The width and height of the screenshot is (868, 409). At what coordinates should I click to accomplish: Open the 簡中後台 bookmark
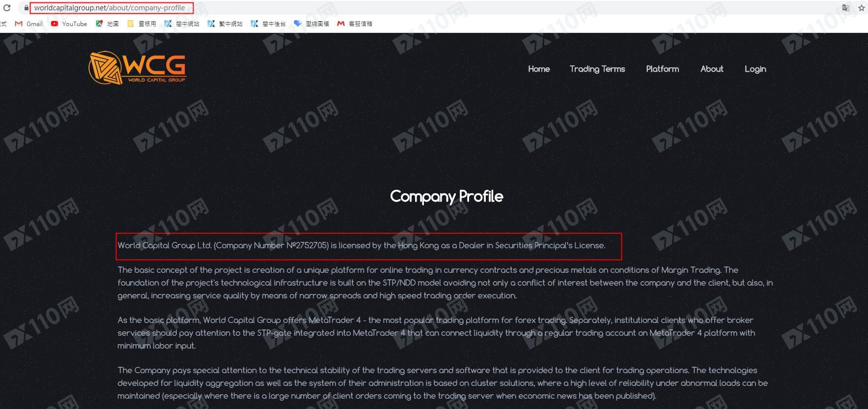[x=268, y=24]
